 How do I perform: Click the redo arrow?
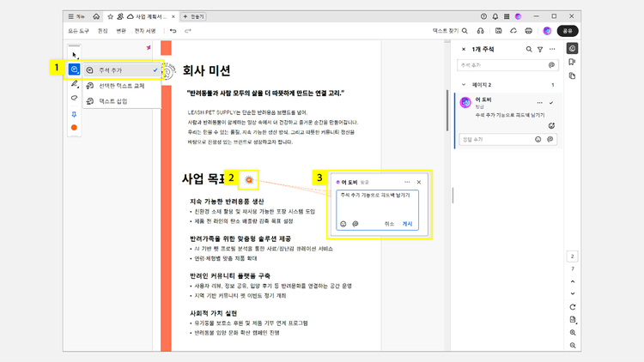click(x=188, y=31)
